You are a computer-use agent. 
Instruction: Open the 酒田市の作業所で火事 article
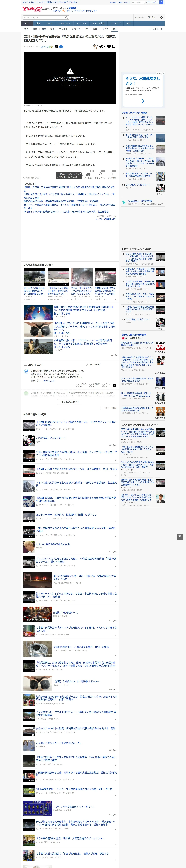click(x=85, y=578)
